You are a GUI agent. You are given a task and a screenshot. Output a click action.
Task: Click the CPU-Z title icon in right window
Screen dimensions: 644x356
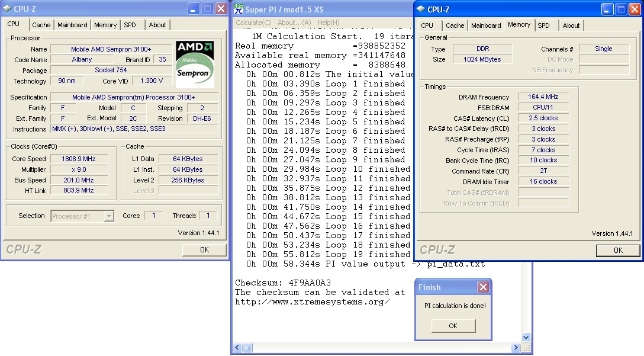coord(421,9)
